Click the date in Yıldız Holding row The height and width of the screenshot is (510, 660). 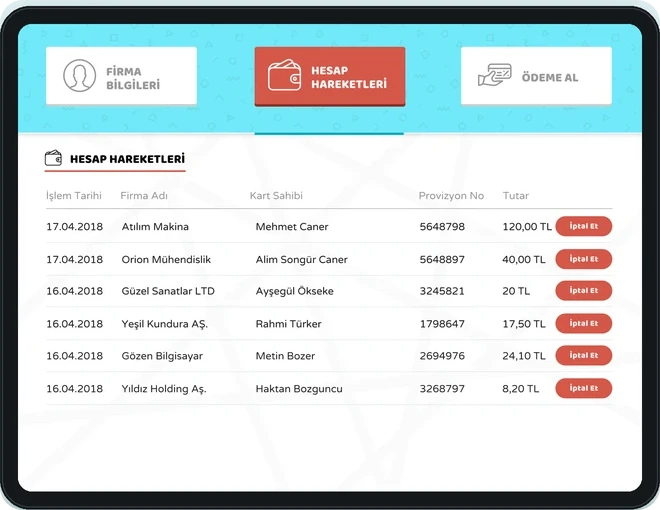pyautogui.click(x=75, y=389)
